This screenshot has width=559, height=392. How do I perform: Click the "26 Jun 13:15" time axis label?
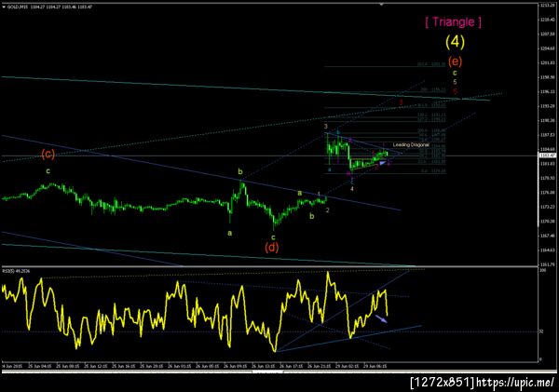[264, 366]
